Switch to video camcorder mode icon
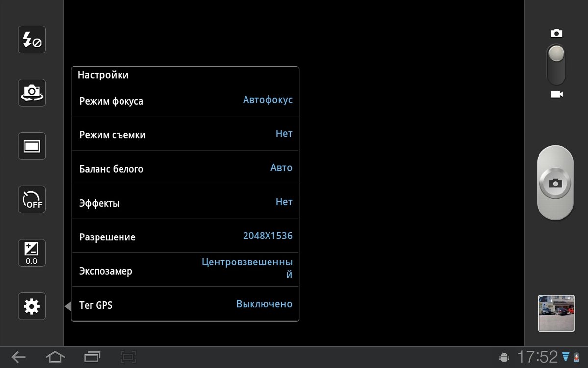Viewport: 588px width, 368px height. pos(556,94)
